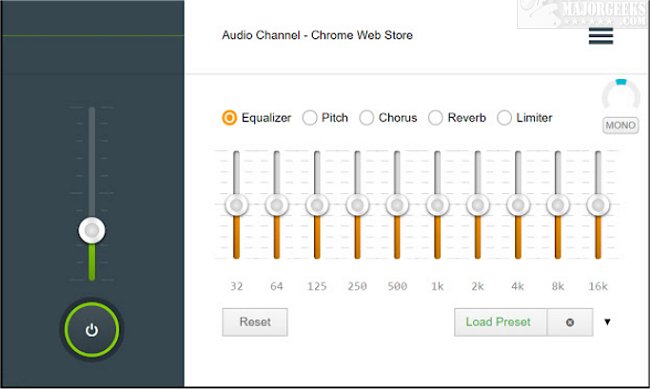Click the 64 Hz band slider knob
Viewport: 650px width, 389px height.
276,204
